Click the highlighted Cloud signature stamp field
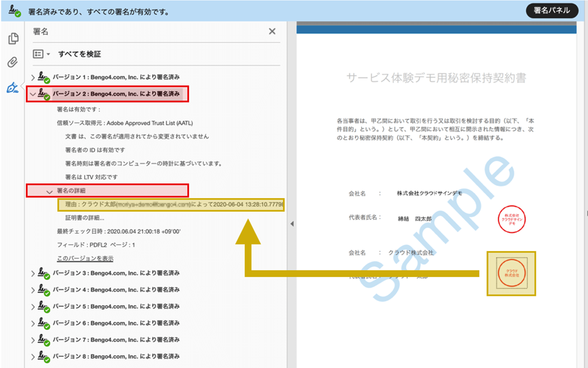 [511, 273]
